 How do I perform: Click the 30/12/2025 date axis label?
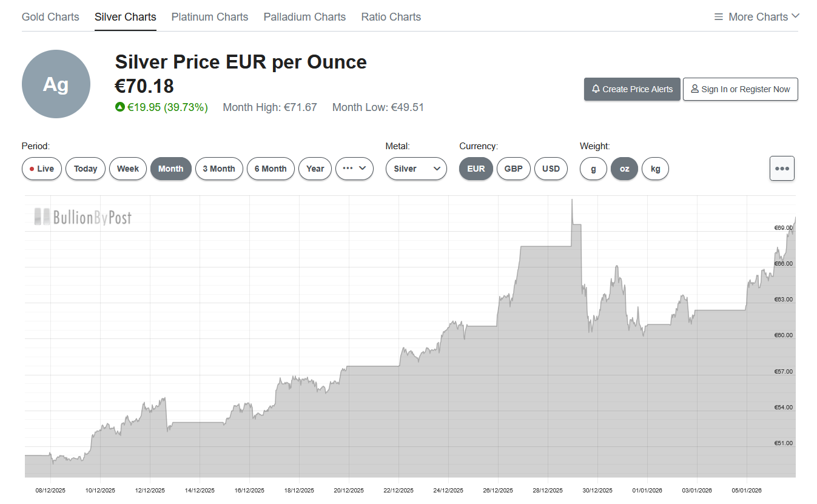[x=597, y=490]
